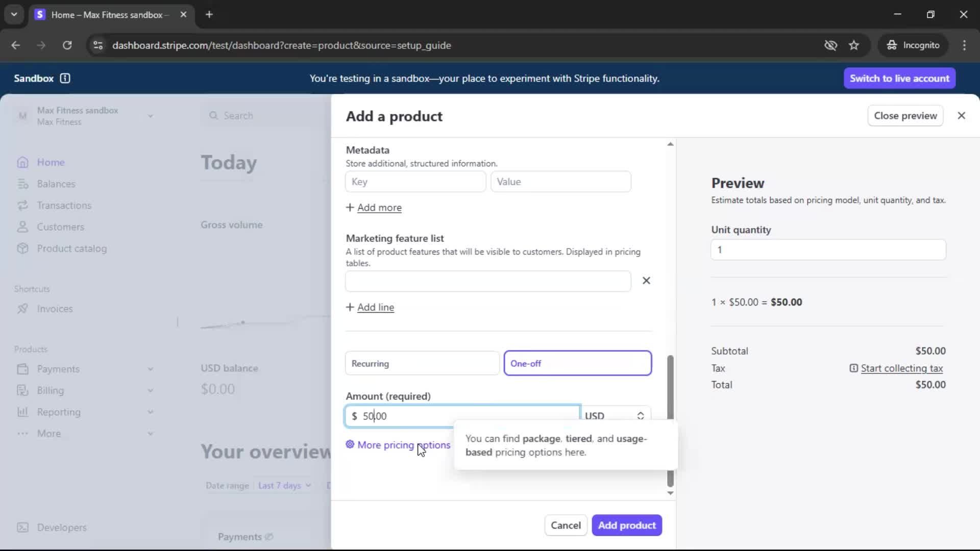The image size is (980, 551).
Task: Open the Transactions menu item
Action: point(64,206)
